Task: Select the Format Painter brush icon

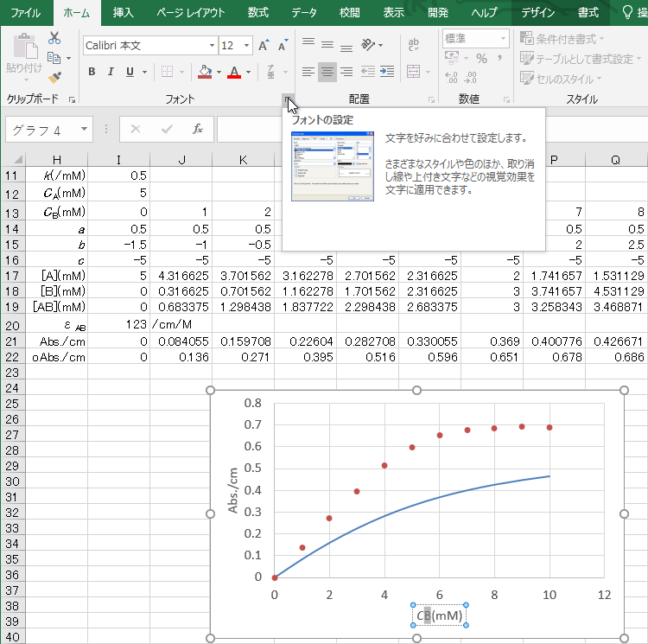Action: point(54,77)
